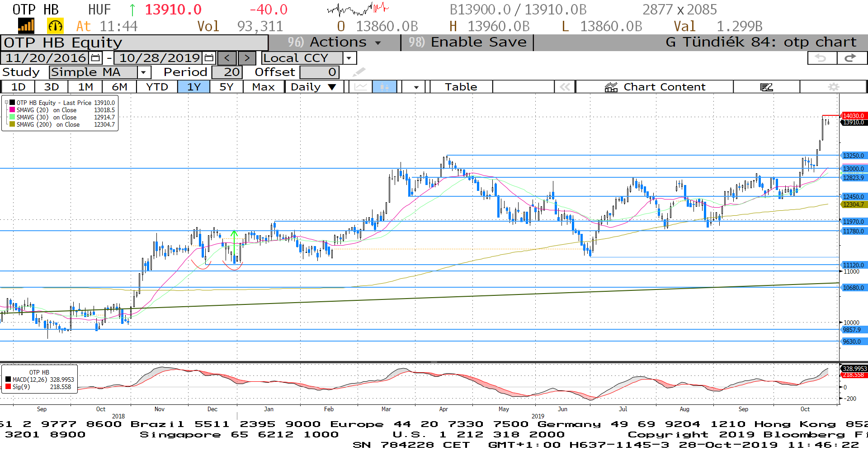This screenshot has height=470, width=868.
Task: Switch to the line chart type icon
Action: coord(360,87)
